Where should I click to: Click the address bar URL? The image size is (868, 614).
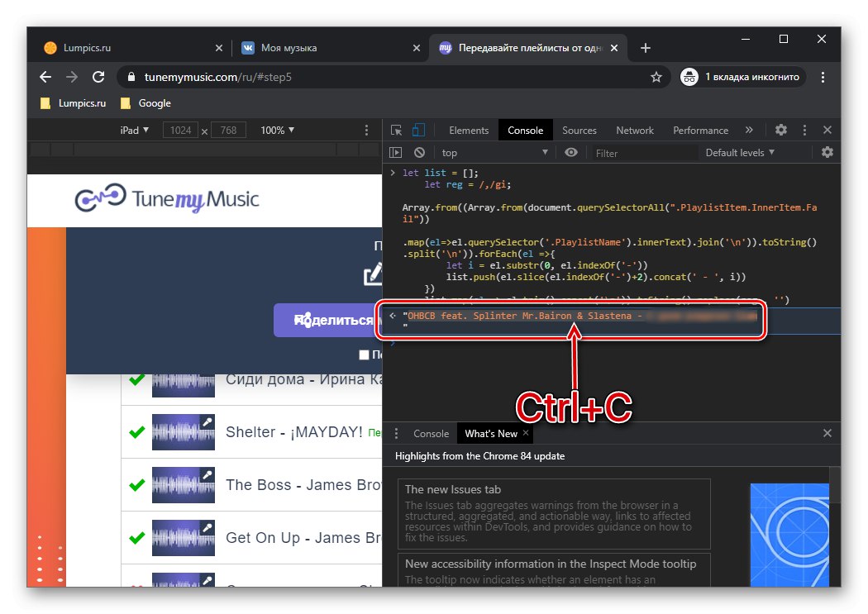(218, 77)
